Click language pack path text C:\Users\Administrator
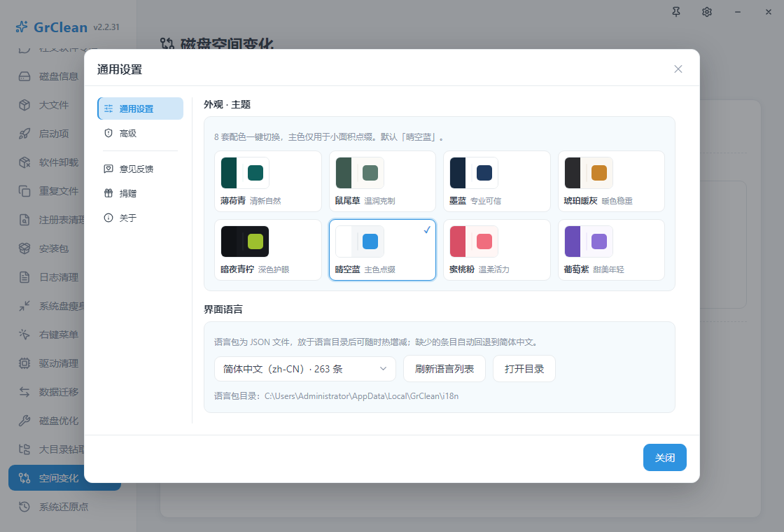The width and height of the screenshot is (784, 532). [361, 396]
